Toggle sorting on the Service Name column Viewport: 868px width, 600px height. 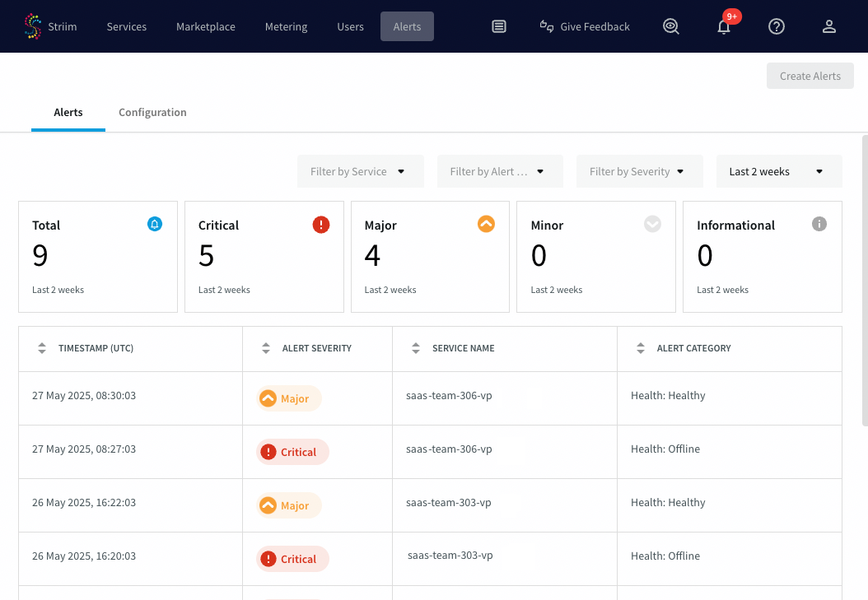pyautogui.click(x=416, y=348)
